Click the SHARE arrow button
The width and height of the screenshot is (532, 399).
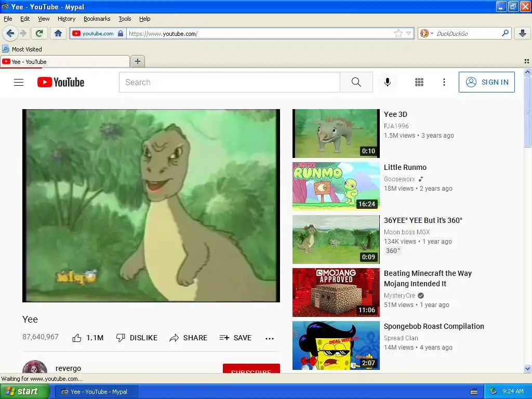pos(188,338)
